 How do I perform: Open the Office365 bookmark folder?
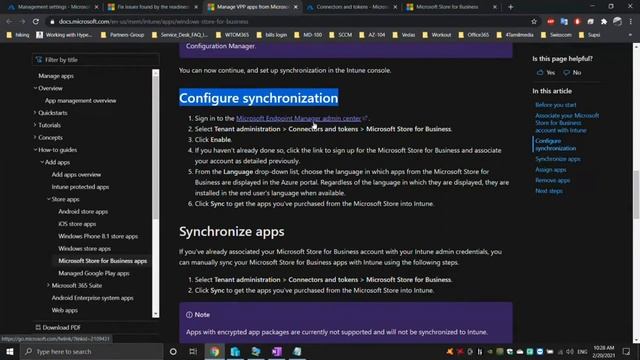point(474,35)
